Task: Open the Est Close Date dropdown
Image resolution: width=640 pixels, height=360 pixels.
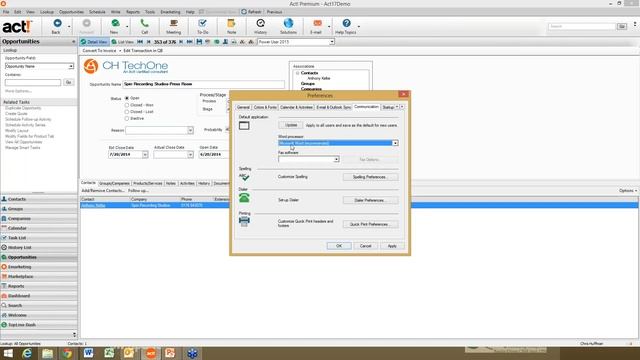Action: coord(145,155)
